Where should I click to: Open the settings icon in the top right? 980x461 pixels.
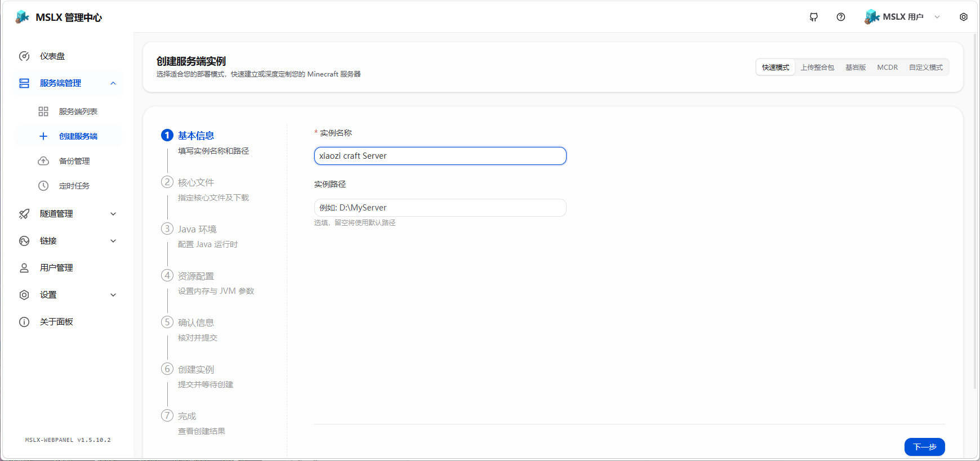coord(964,17)
